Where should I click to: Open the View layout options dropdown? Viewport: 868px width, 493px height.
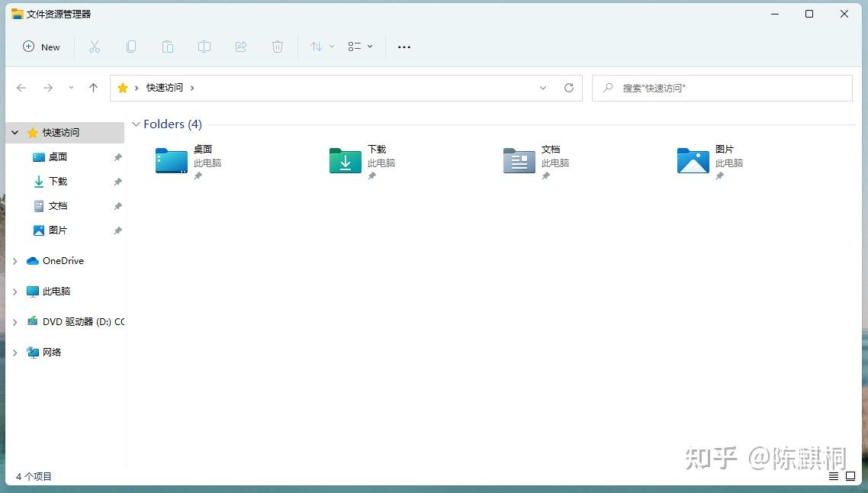point(360,47)
